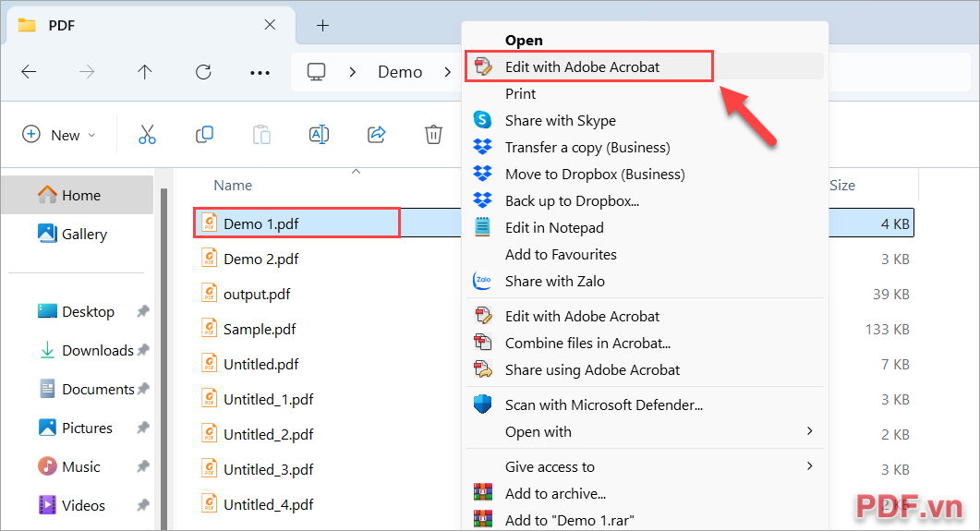Viewport: 980px width, 531px height.
Task: Click the chevron after Demo in address bar
Action: (447, 72)
